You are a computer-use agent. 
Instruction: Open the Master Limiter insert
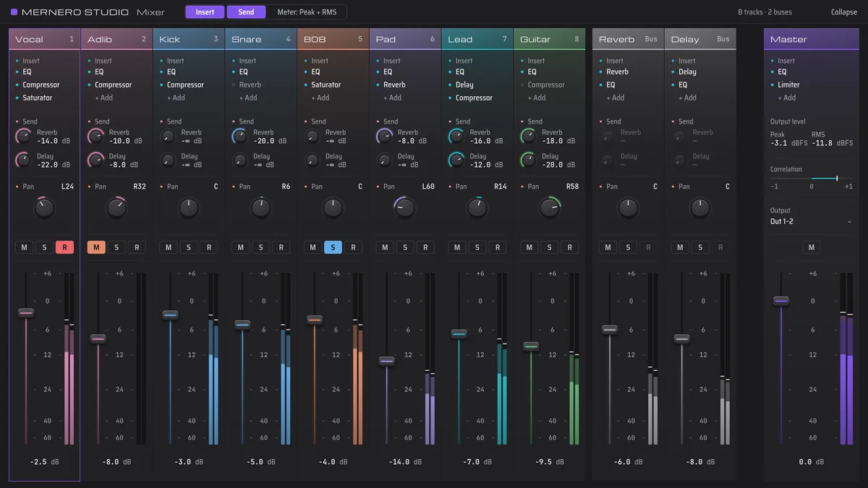click(789, 85)
